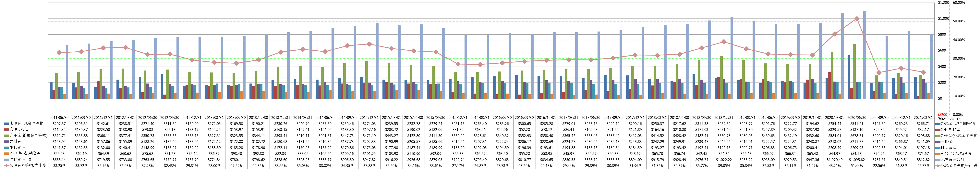This screenshot has height=169, width=980.
Task: Click the orange swatch of left その他の流動資産 row
Action: point(6,153)
